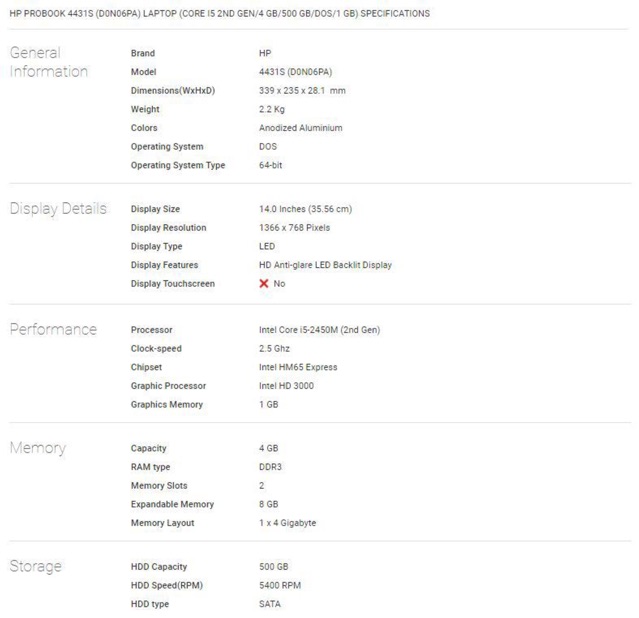
Task: Select the General Information section heading
Action: [49, 62]
